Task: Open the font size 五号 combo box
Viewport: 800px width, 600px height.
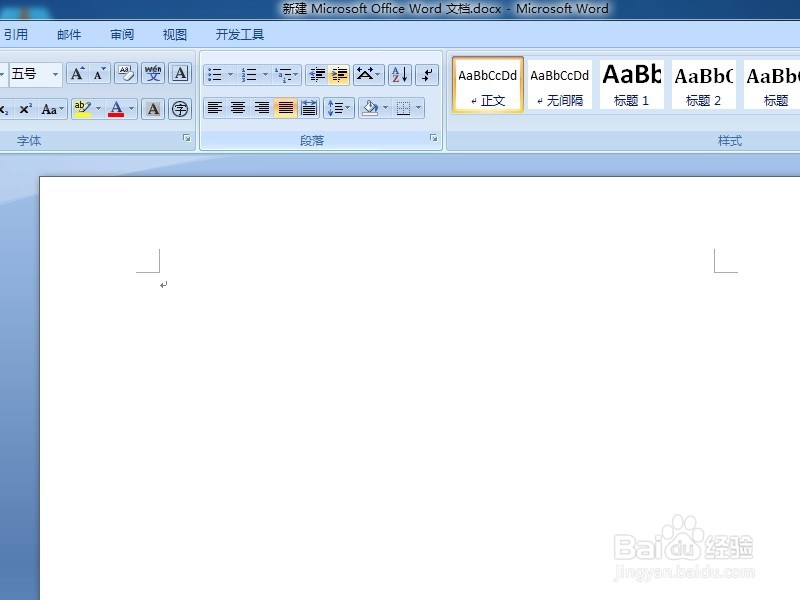Action: [x=35, y=74]
